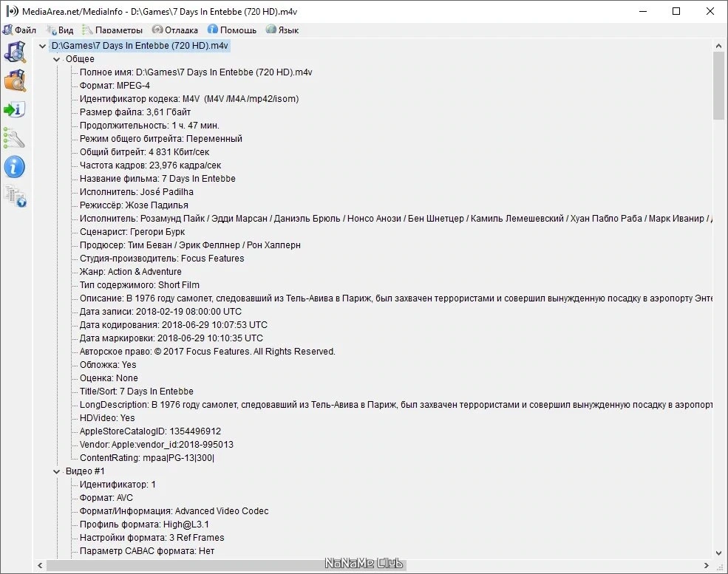Image resolution: width=728 pixels, height=574 pixels.
Task: Select the Режим общего битрейта row
Action: coord(160,139)
